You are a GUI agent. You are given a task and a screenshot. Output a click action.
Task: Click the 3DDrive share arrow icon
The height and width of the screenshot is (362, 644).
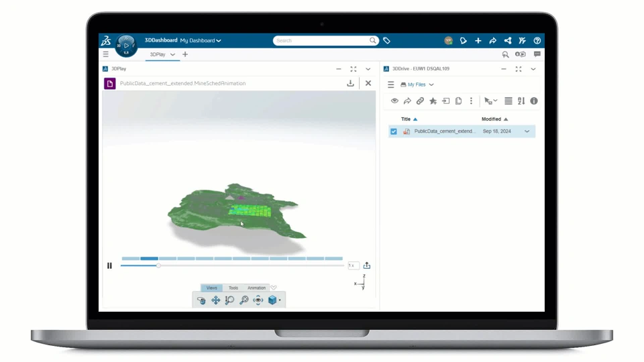pyautogui.click(x=407, y=101)
